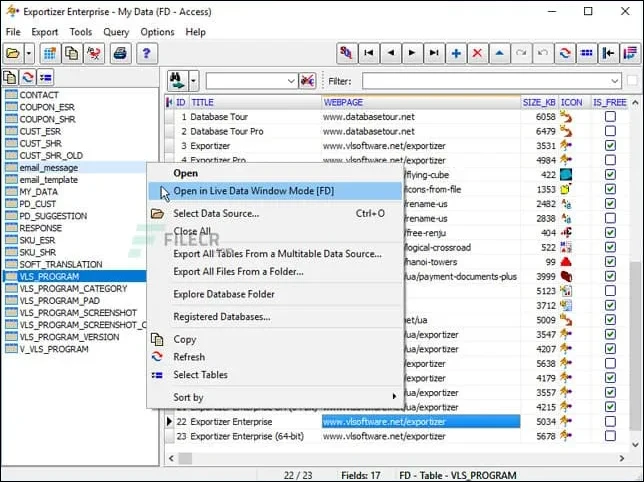Open the Tools menu
The image size is (644, 482).
(x=81, y=32)
